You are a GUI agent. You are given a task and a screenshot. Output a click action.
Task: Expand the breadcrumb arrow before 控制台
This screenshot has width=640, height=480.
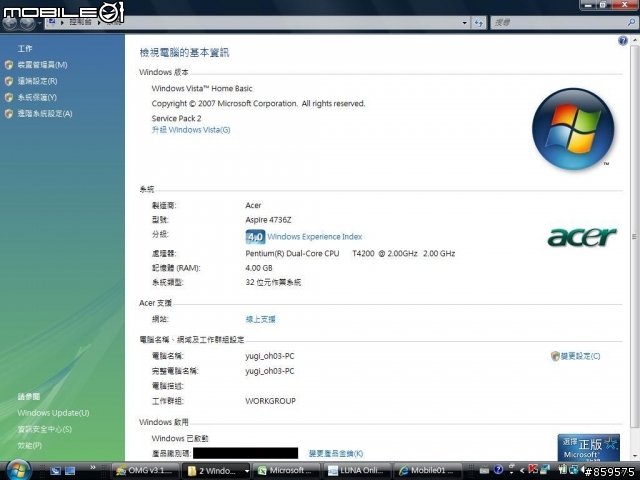point(62,22)
